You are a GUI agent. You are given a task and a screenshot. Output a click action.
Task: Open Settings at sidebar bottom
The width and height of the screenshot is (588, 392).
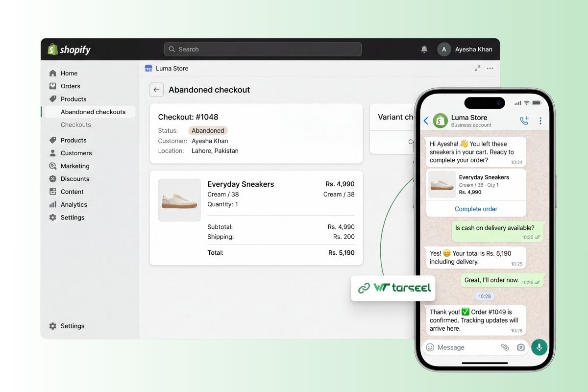coord(73,326)
